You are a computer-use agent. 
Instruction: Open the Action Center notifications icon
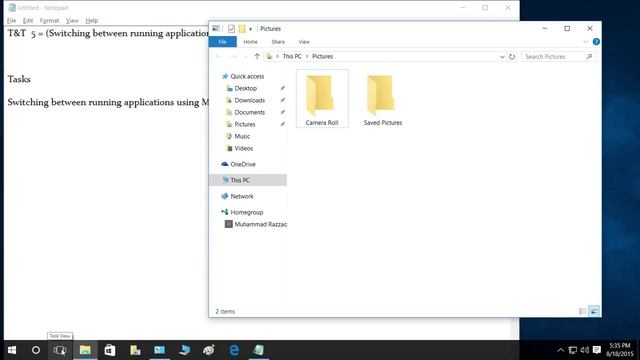(597, 350)
